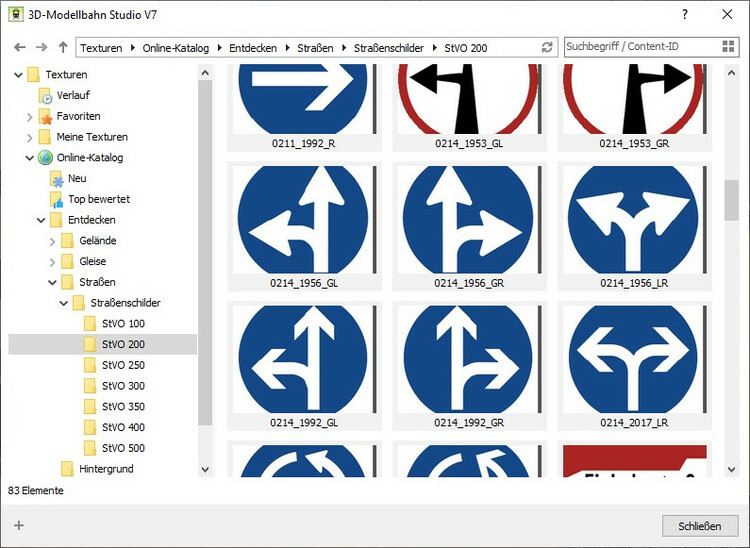Collapse the Straßen node

[x=52, y=283]
